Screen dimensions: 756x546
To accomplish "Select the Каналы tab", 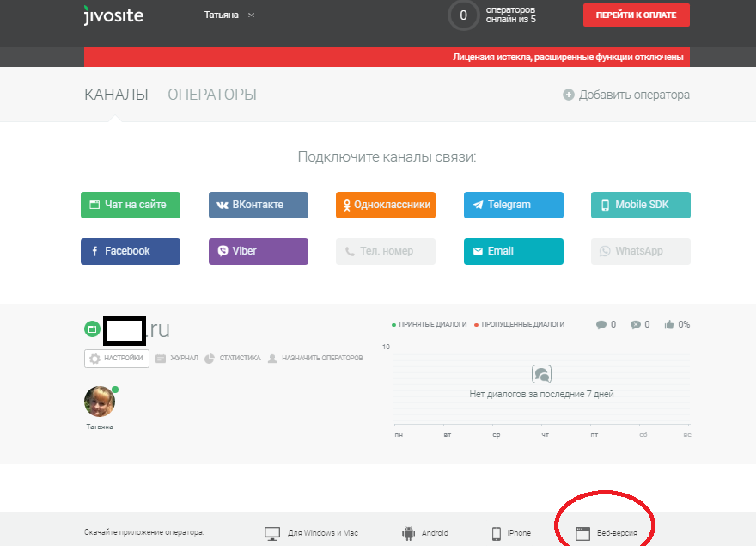I will pyautogui.click(x=116, y=95).
